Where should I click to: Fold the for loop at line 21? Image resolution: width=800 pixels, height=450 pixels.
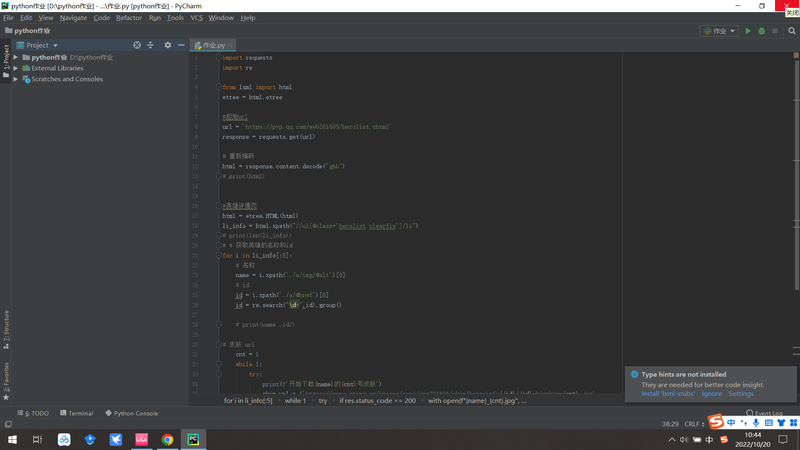click(218, 255)
